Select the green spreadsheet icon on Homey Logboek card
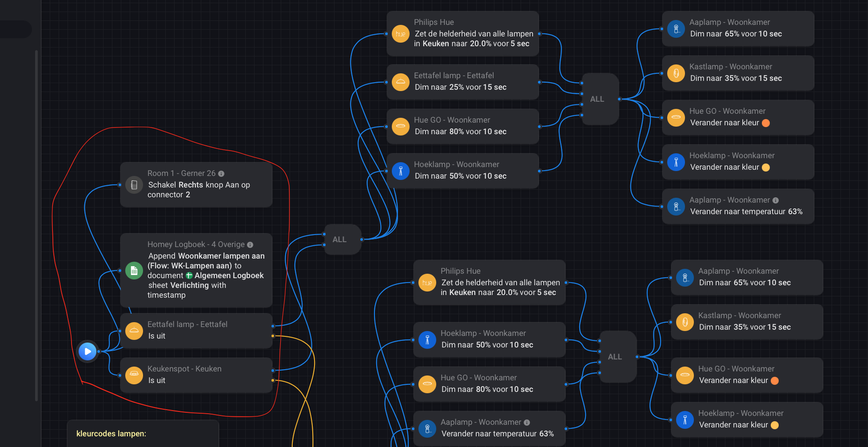The width and height of the screenshot is (868, 447). 134,271
